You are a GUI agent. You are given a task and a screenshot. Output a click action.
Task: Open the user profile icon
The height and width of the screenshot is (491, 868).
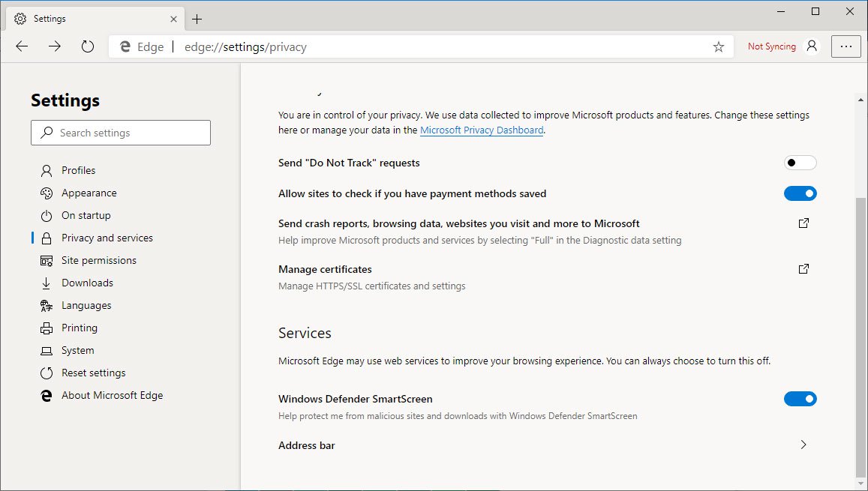coord(812,46)
